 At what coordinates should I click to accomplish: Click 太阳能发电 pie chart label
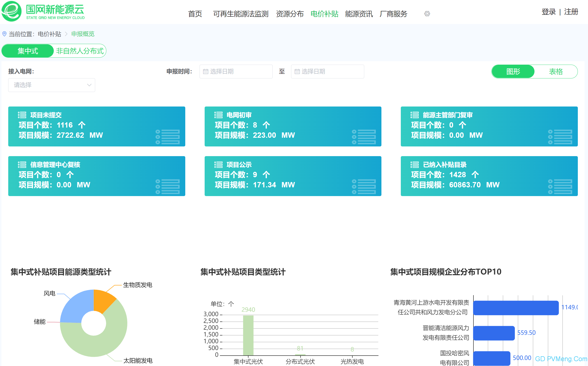click(x=138, y=361)
